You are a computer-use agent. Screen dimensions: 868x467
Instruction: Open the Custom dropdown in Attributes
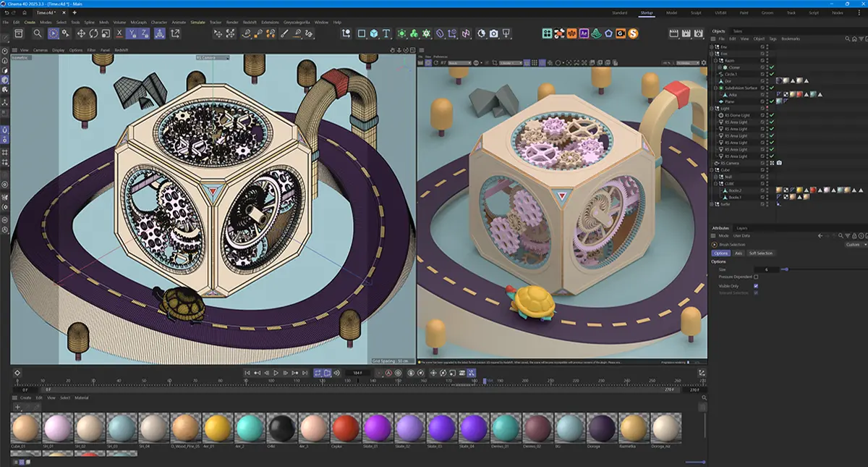click(855, 244)
